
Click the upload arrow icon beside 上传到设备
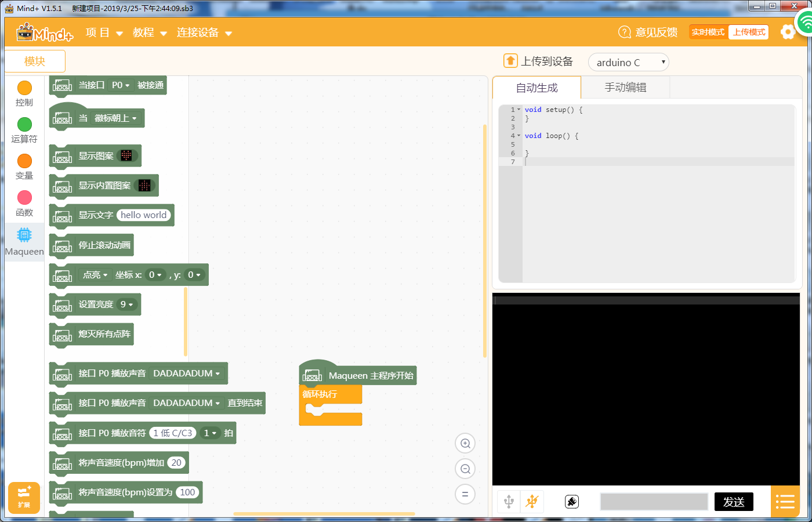(510, 61)
